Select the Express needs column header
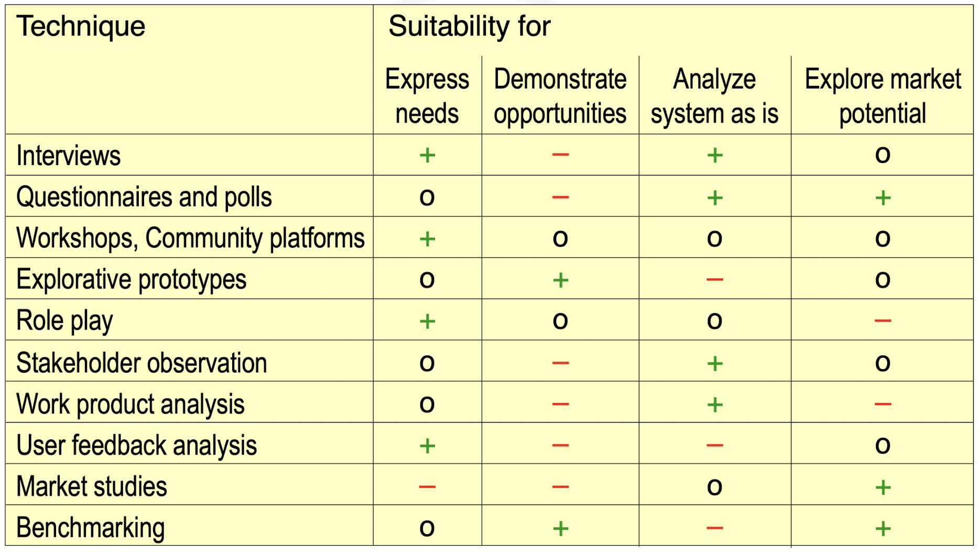The image size is (980, 552). 427,96
